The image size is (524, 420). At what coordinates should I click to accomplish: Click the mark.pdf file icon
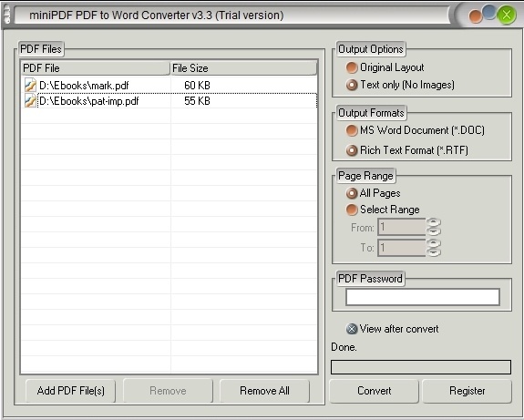30,86
